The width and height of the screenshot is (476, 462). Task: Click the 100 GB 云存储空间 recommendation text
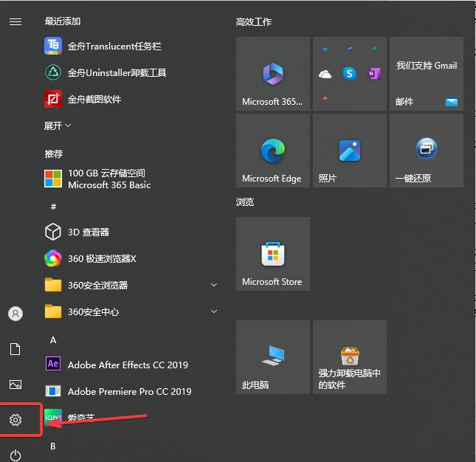coord(106,173)
